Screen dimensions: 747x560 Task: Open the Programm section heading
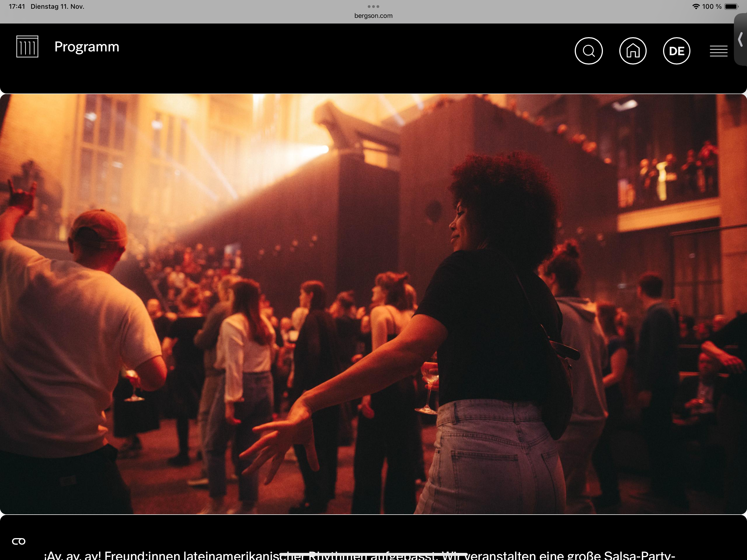pos(87,46)
